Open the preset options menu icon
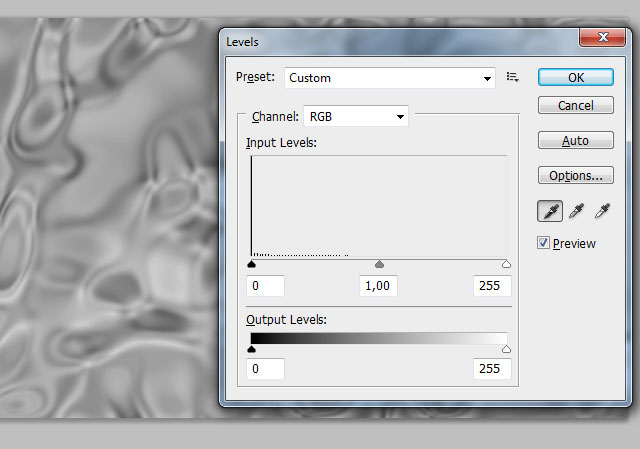The width and height of the screenshot is (640, 449). click(x=513, y=77)
